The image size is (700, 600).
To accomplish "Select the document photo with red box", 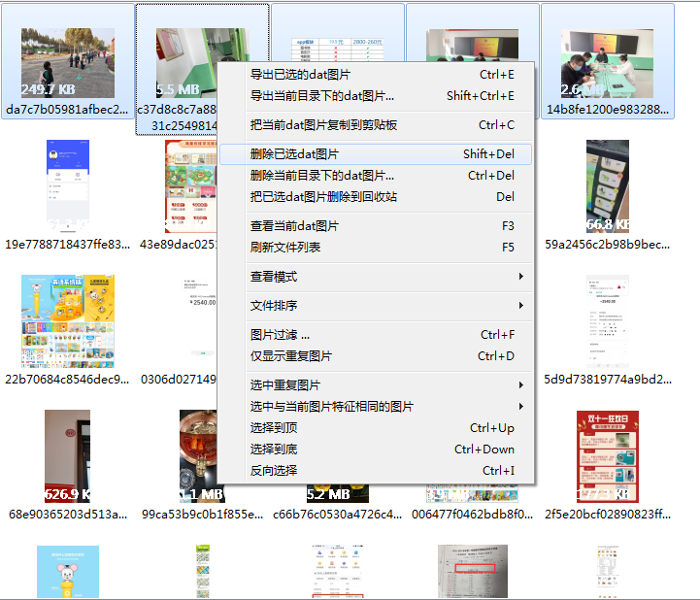I will (473, 571).
